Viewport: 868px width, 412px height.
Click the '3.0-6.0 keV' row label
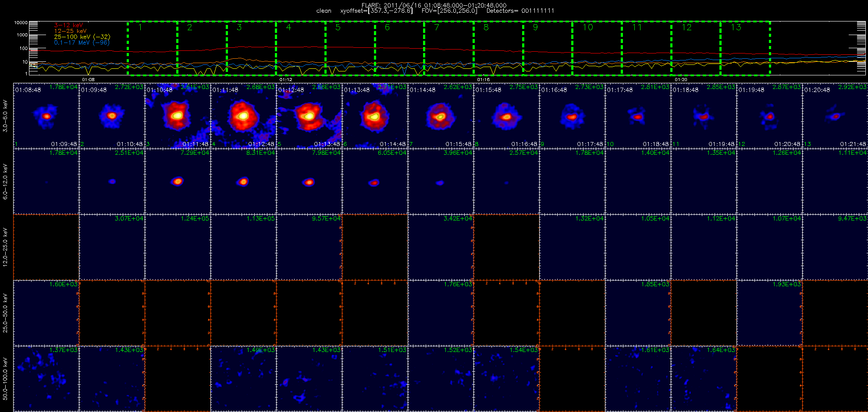(5, 116)
